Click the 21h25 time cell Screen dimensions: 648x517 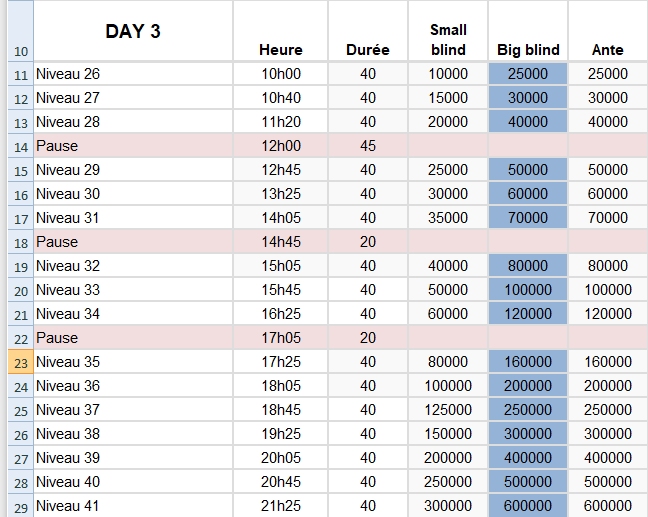pos(280,506)
